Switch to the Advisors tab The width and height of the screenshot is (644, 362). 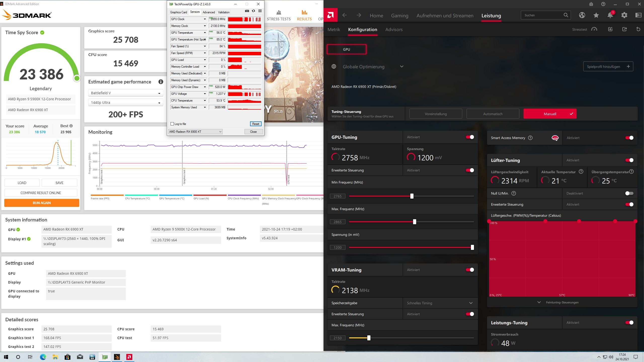pos(394,29)
